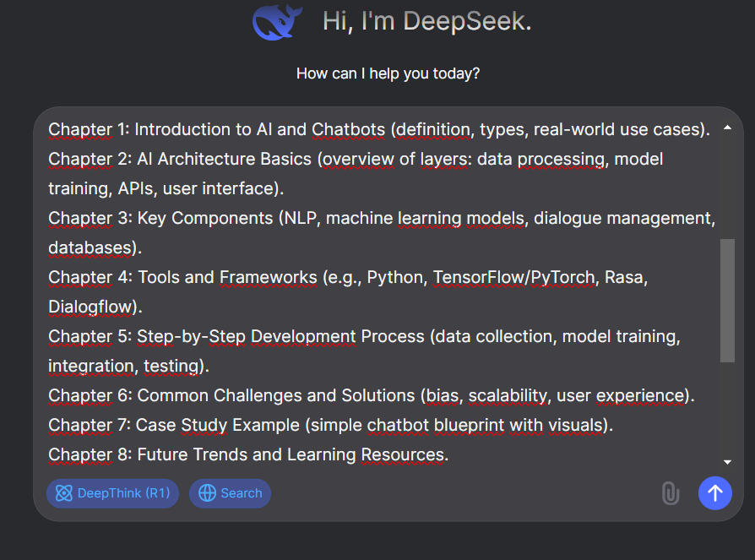Click the line 'Chapter 2: AI Architecture Basics'
The image size is (755, 560).
pyautogui.click(x=180, y=159)
